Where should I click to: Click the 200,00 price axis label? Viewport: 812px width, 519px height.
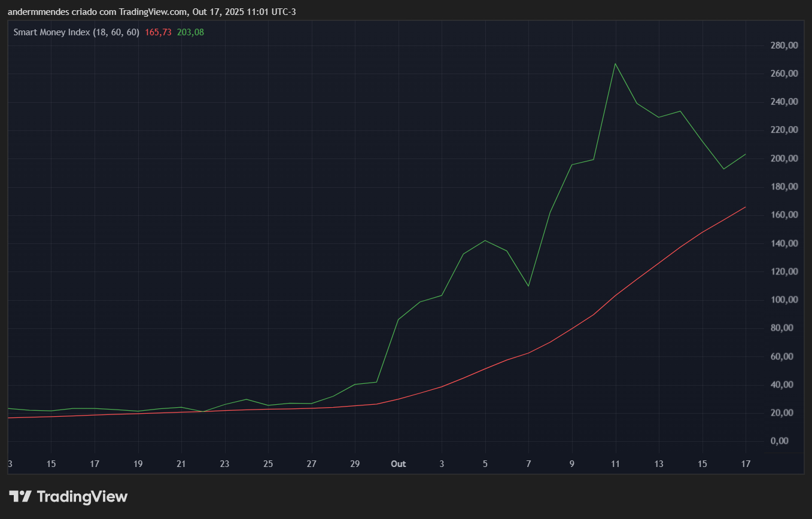784,158
